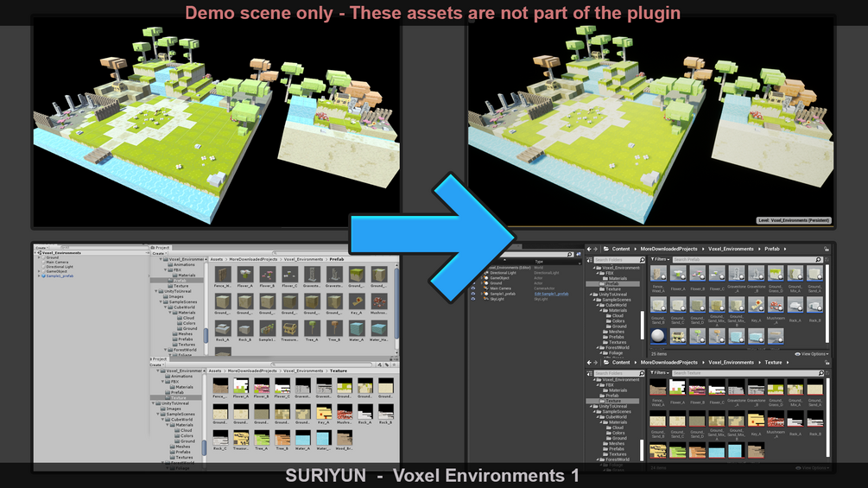Select Sample1_prefab cube icon in Unity hierarchy

point(44,276)
